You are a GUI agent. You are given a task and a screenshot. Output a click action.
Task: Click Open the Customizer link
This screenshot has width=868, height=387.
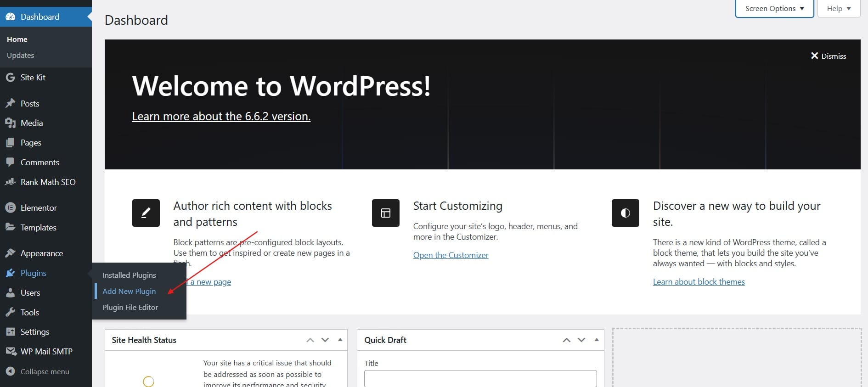click(451, 255)
